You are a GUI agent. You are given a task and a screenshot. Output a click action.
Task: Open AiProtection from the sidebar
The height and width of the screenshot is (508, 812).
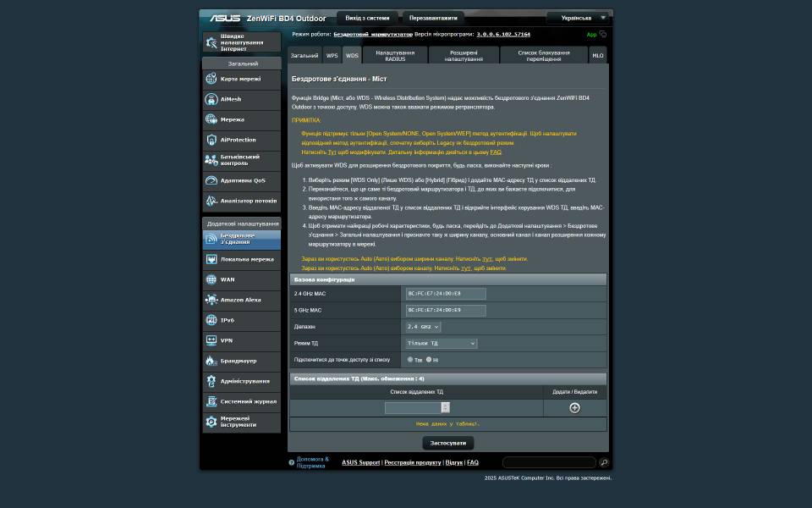[x=211, y=140]
